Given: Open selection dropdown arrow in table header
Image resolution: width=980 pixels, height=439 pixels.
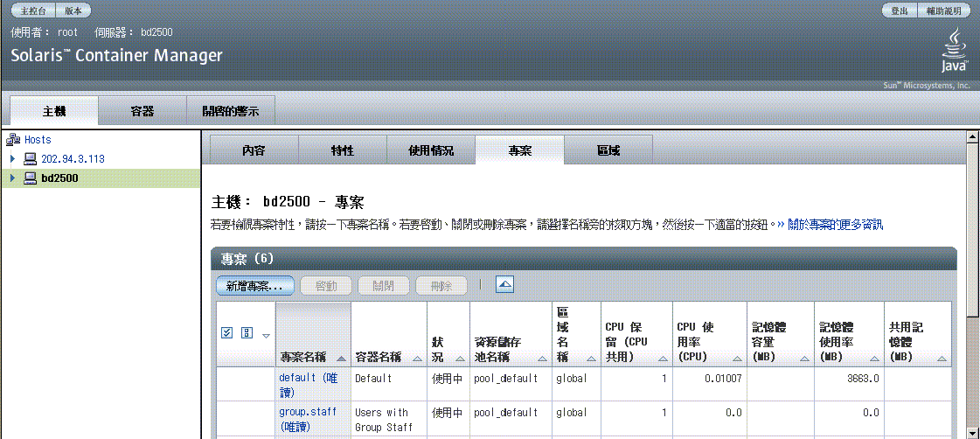Looking at the screenshot, I should [x=266, y=336].
